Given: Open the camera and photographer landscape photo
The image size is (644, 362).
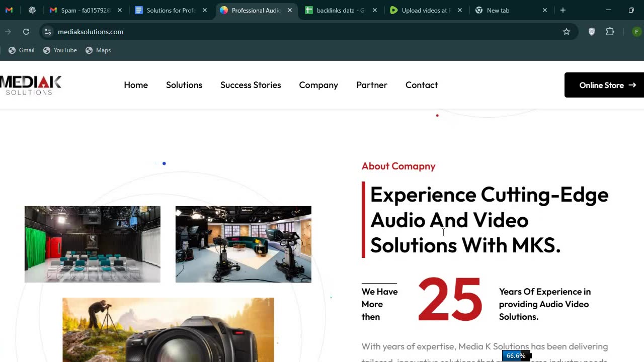Looking at the screenshot, I should pos(168,330).
